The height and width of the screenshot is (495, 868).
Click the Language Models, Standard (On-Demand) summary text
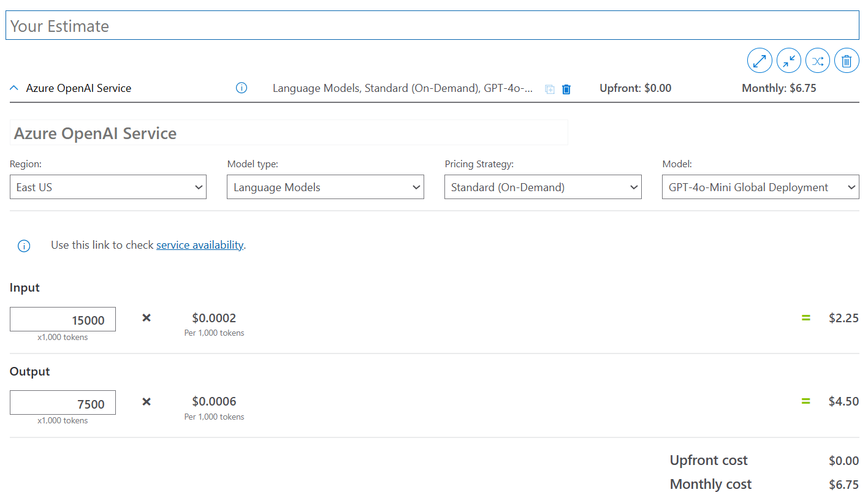pyautogui.click(x=403, y=88)
